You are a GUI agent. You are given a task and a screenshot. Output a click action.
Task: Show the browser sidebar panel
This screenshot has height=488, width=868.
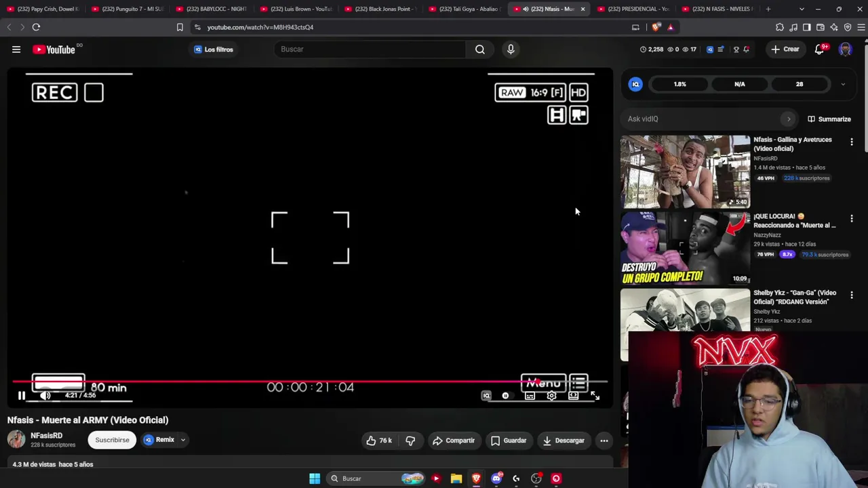click(x=807, y=27)
